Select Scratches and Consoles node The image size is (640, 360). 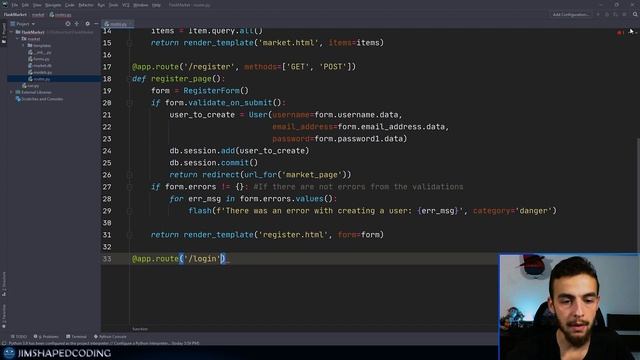[40, 99]
